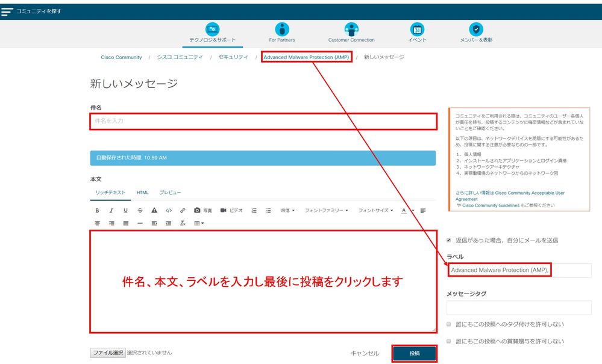Open フォントファミリー dropdown

pyautogui.click(x=327, y=210)
